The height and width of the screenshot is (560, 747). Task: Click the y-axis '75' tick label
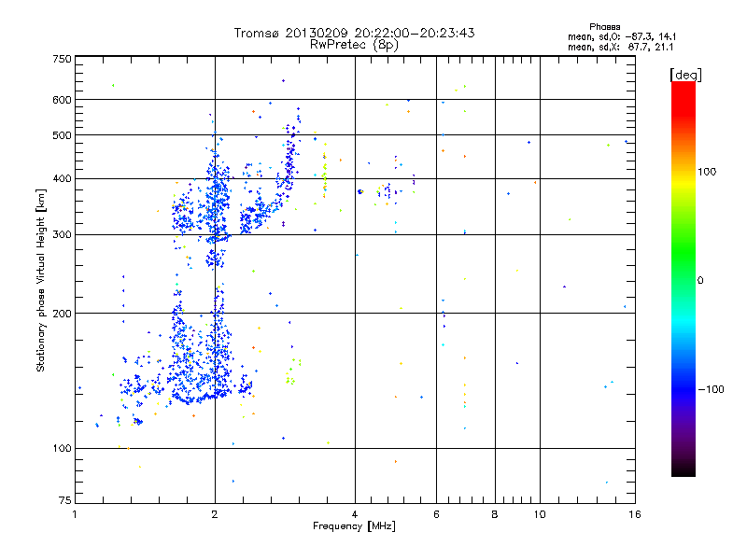[65, 500]
